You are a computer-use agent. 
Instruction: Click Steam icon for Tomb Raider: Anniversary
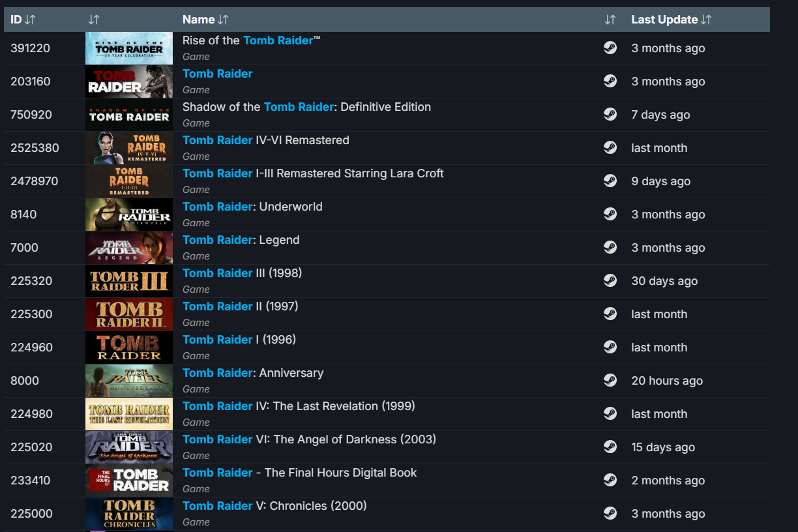click(x=610, y=380)
